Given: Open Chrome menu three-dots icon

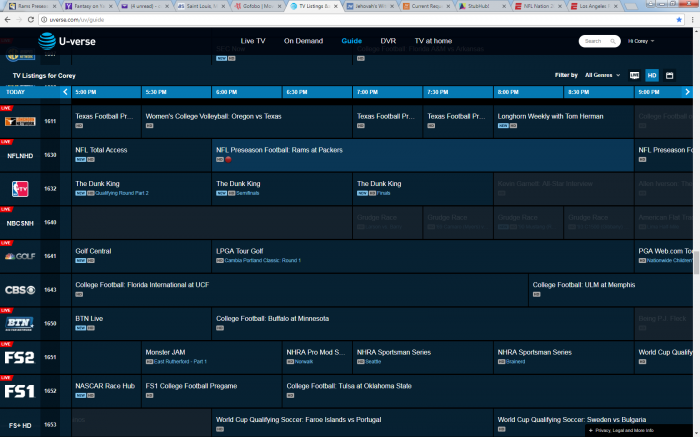Looking at the screenshot, I should (692, 20).
